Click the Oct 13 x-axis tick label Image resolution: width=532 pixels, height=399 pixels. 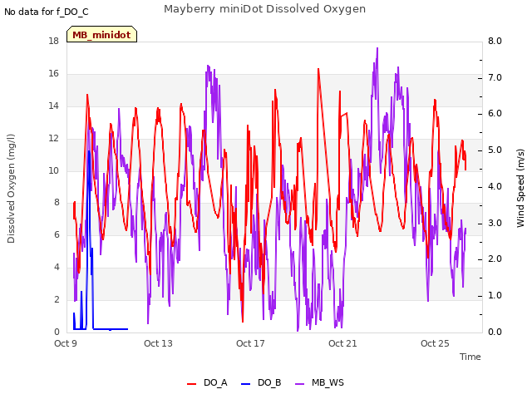coord(158,343)
